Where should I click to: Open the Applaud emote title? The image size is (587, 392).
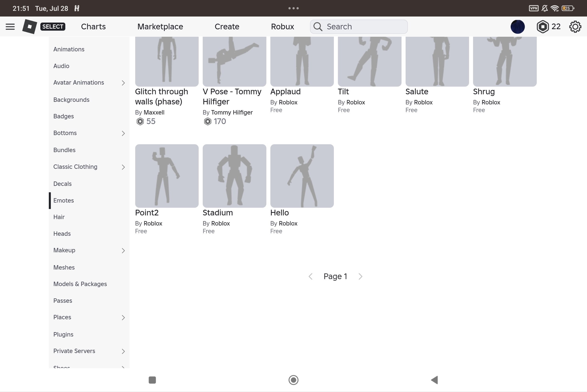click(285, 92)
